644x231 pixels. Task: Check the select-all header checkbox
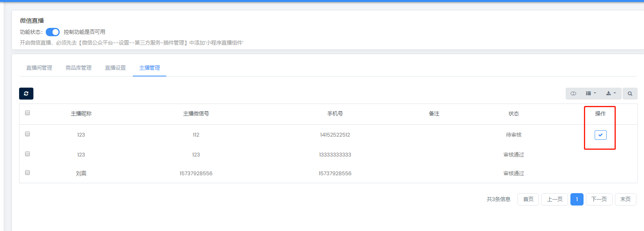(x=27, y=113)
